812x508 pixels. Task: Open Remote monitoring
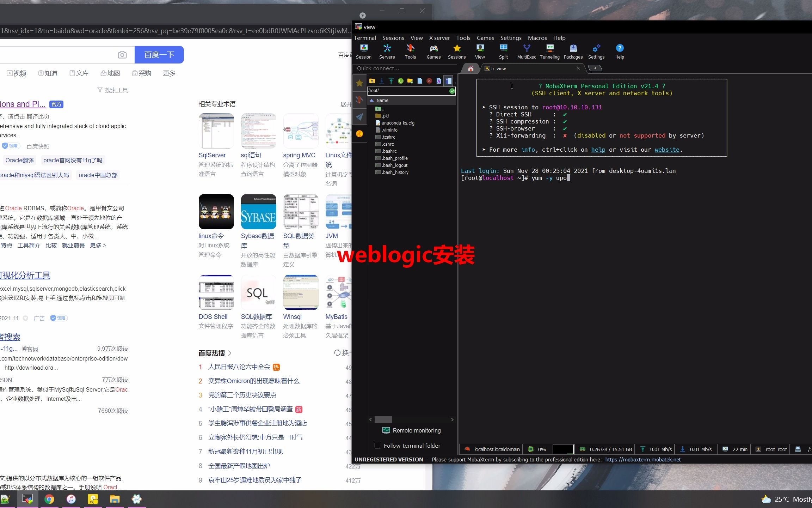[412, 430]
